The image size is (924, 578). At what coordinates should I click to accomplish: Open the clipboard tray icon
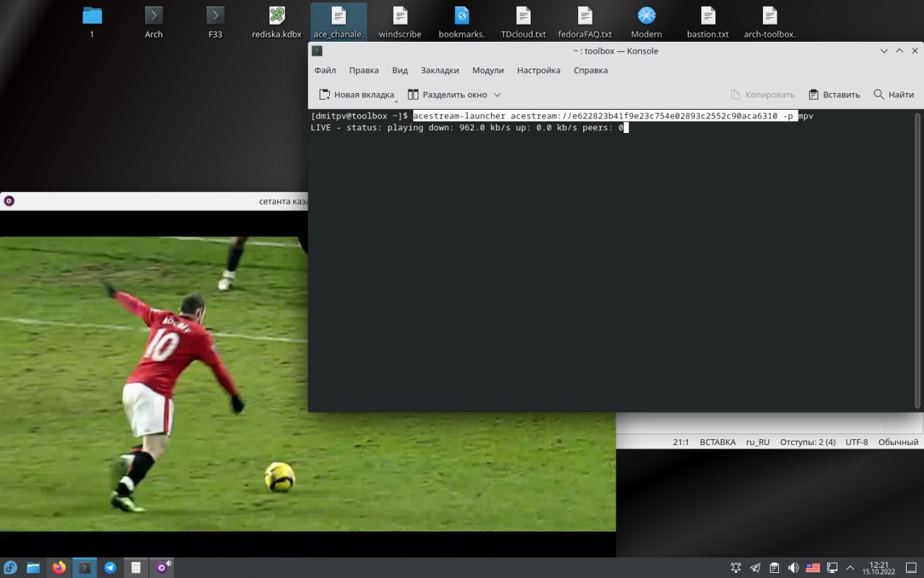775,568
